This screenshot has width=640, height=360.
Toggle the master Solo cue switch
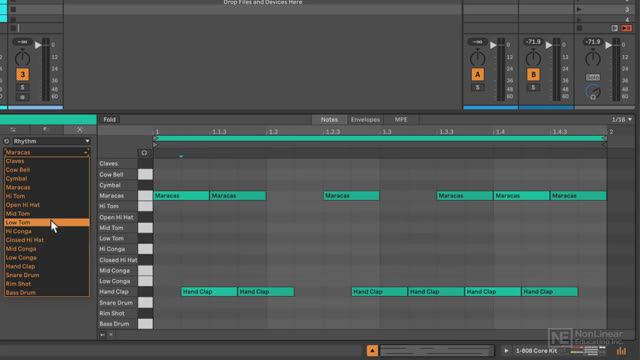coord(593,77)
